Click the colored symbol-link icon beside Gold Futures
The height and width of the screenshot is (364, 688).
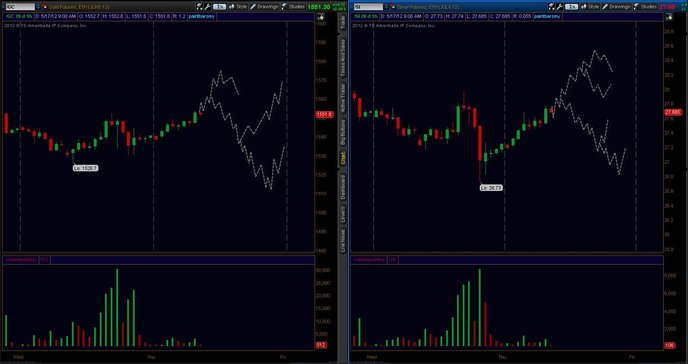pyautogui.click(x=44, y=7)
